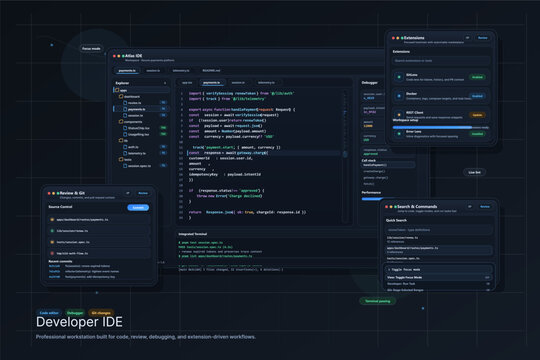
Task: Click Review link in Extensions window header
Action: [482, 38]
